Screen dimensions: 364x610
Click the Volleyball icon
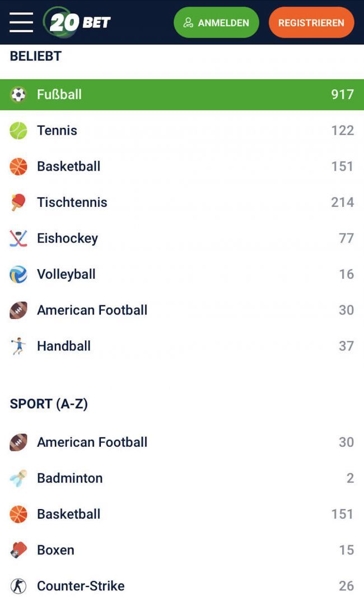18,274
